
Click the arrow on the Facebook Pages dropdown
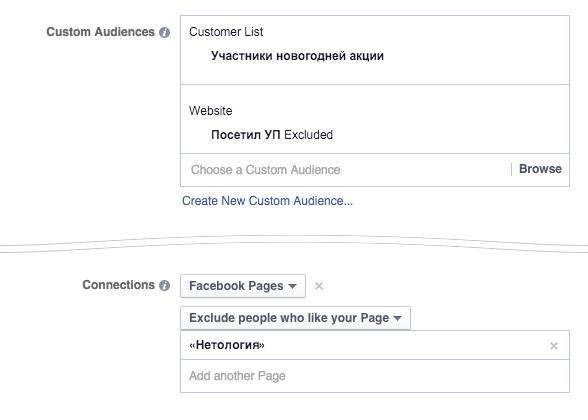[x=292, y=286]
